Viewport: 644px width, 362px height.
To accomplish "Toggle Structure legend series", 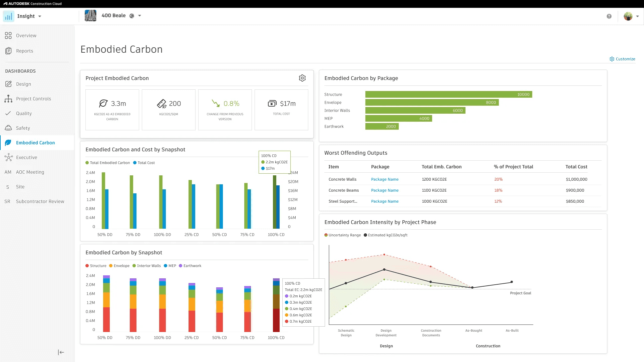I will [x=96, y=266].
